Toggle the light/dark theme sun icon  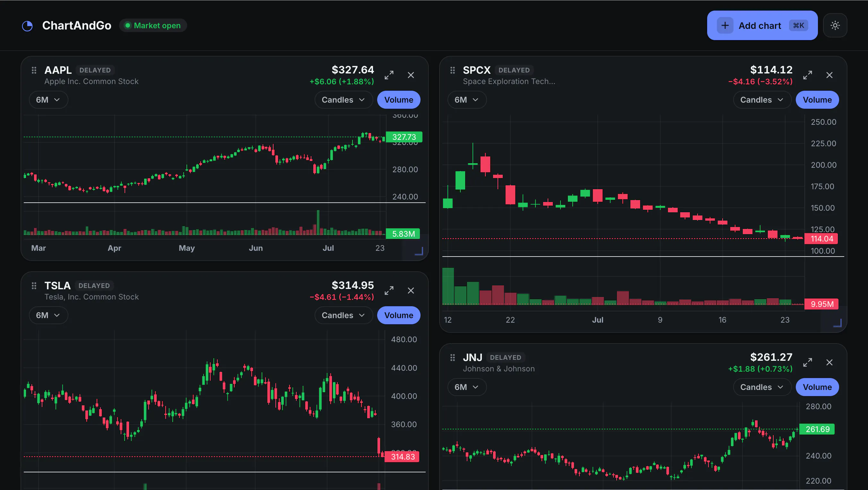tap(835, 26)
